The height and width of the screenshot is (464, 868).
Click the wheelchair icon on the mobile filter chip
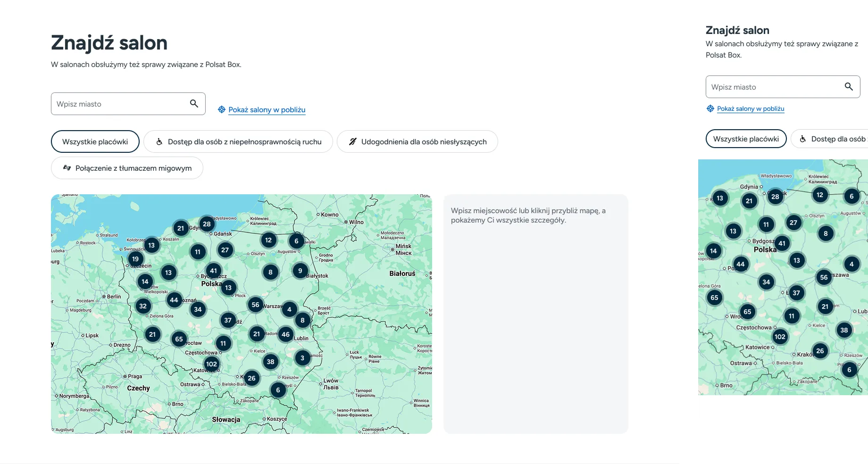click(803, 139)
